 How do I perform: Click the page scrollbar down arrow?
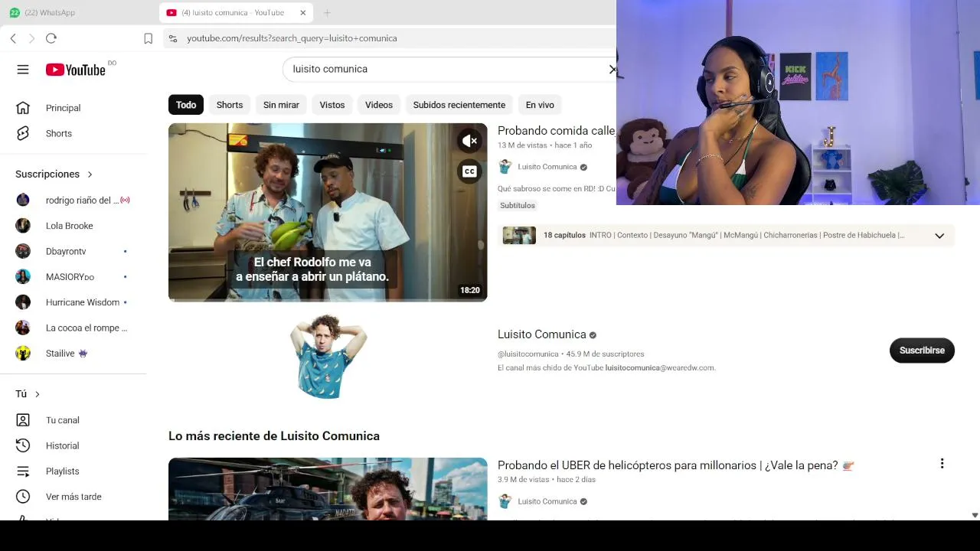coord(975,516)
